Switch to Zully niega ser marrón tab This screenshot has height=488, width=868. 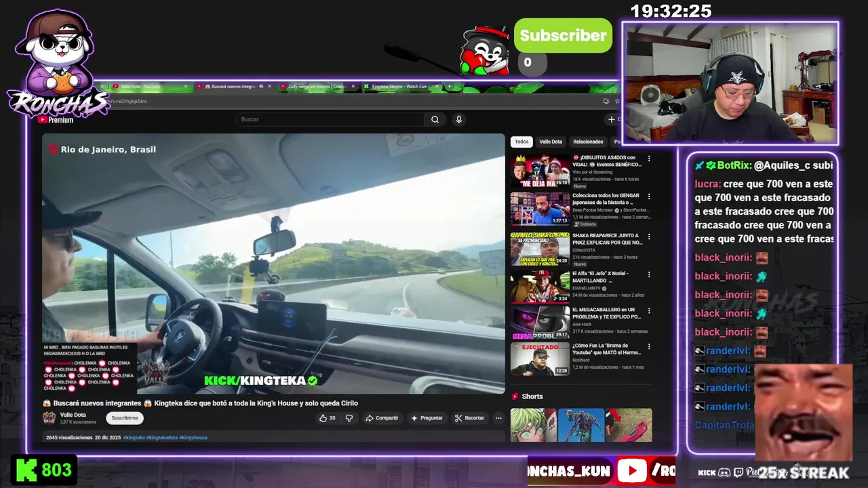click(316, 87)
